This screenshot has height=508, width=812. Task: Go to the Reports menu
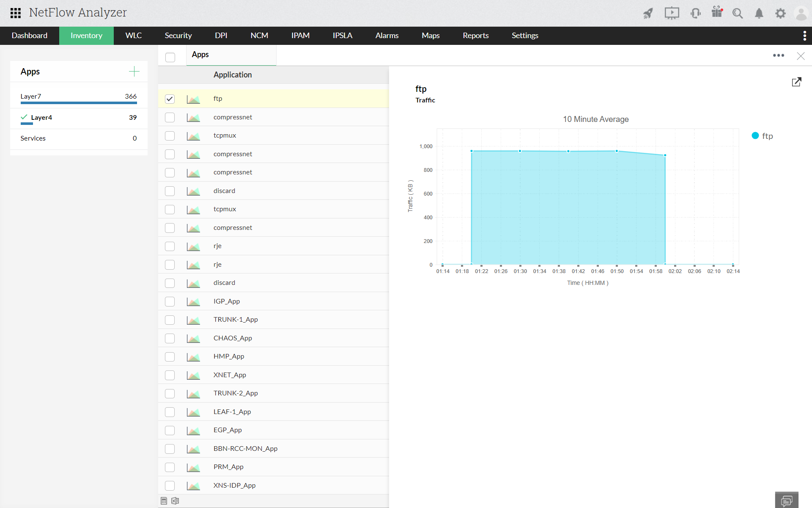point(475,36)
